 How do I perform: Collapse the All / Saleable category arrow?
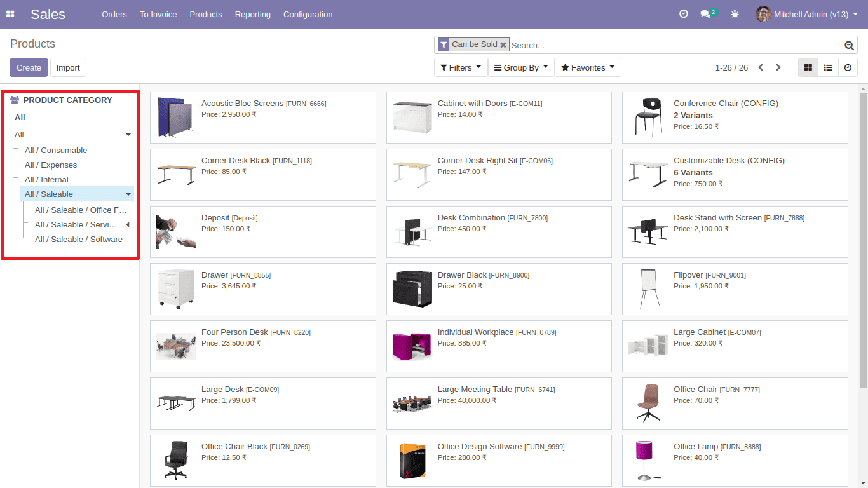128,194
